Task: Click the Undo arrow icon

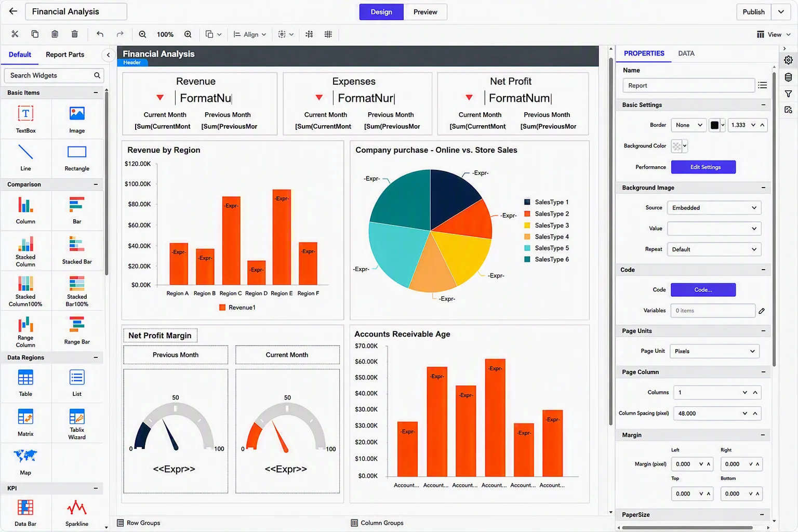Action: coord(100,34)
